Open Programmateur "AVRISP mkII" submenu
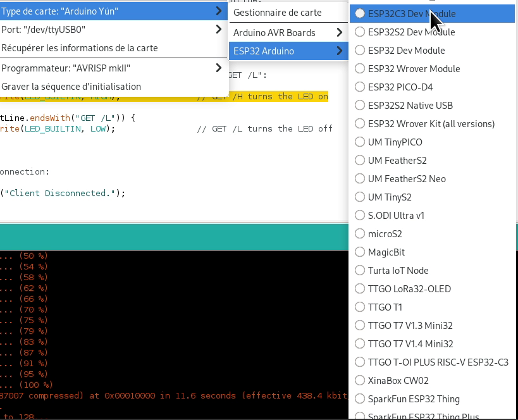Image resolution: width=518 pixels, height=420 pixels. pos(114,68)
